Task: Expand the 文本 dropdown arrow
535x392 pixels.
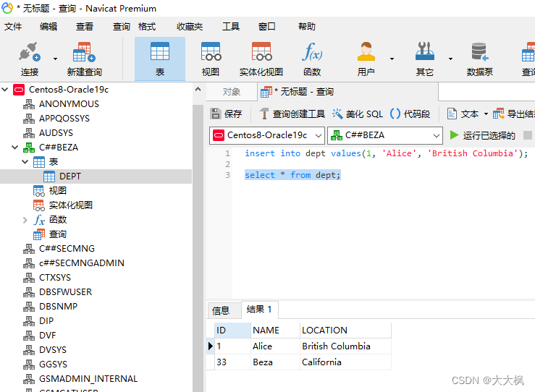Action: coord(486,114)
